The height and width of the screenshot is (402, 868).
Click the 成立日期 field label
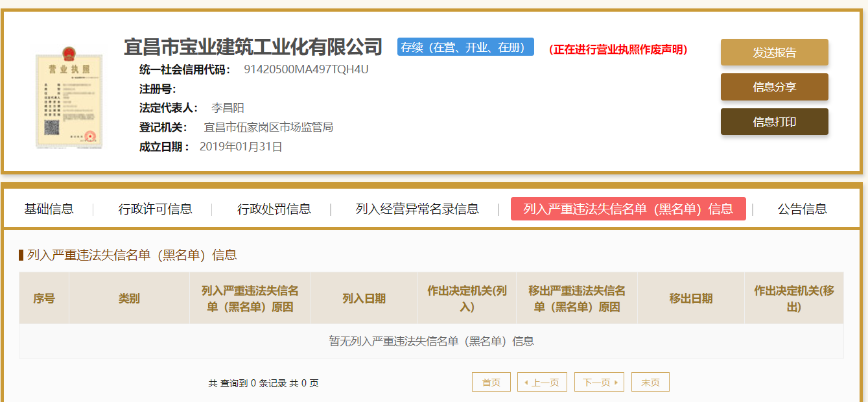click(x=164, y=147)
